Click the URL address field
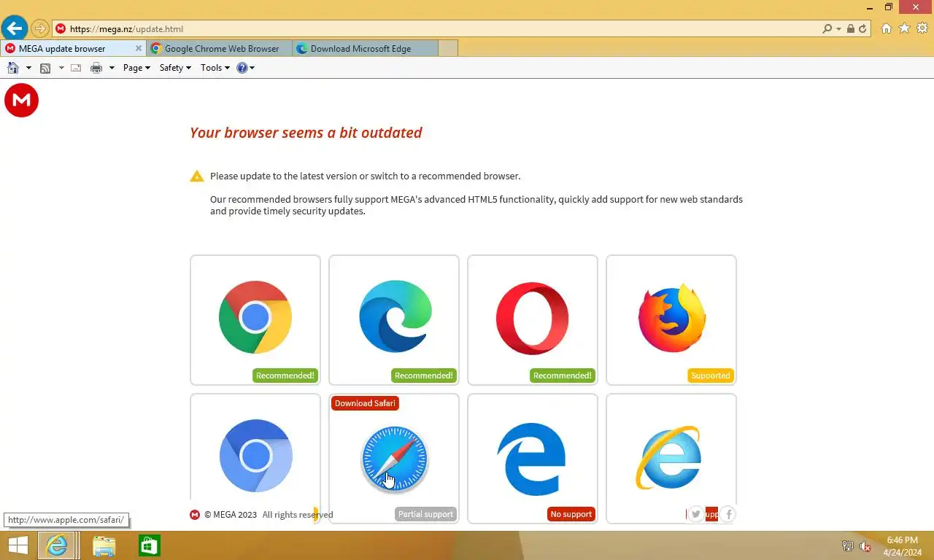The width and height of the screenshot is (934, 560). click(x=438, y=29)
